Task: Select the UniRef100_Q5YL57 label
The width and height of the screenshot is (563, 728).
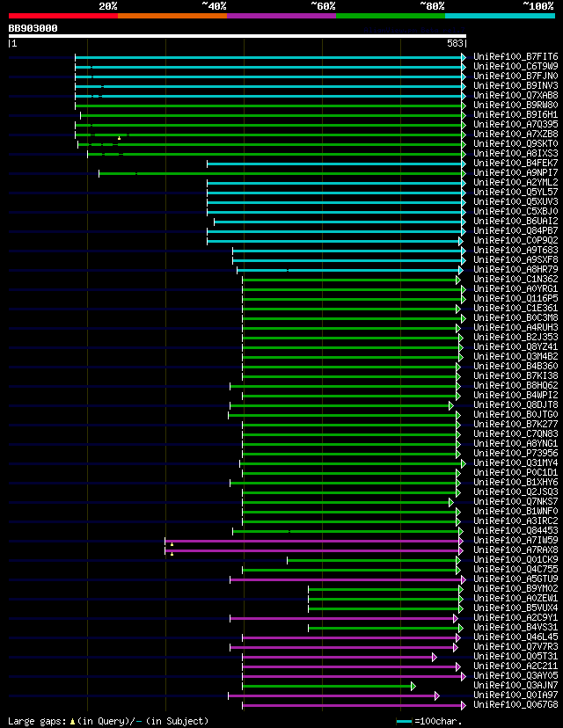Action: pyautogui.click(x=515, y=193)
